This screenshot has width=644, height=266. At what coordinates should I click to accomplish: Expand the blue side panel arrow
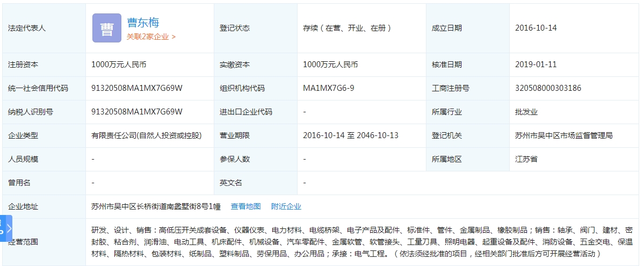9,228
